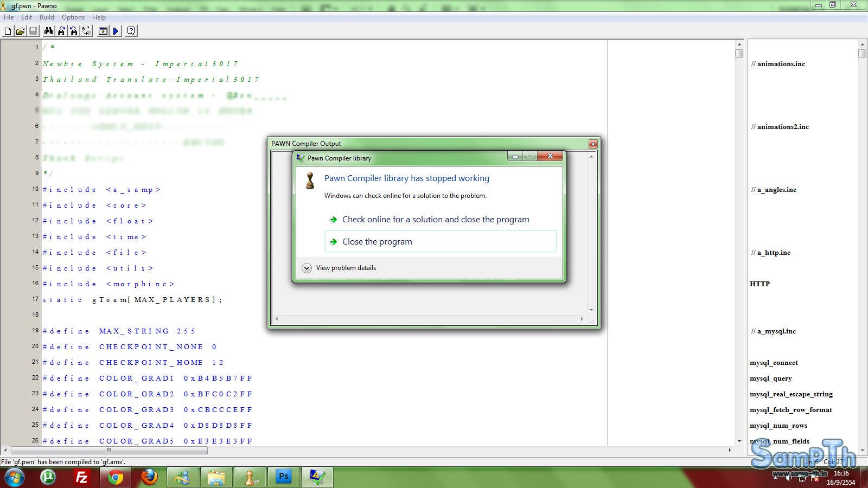868x488 pixels.
Task: Click code line #include <a_samp>
Action: tap(101, 190)
